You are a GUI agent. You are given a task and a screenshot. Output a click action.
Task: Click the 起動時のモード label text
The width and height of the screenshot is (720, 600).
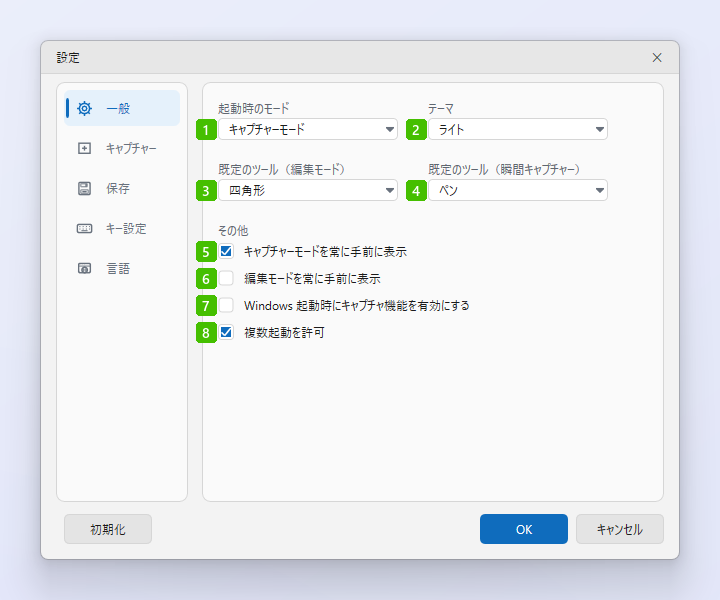pos(253,109)
